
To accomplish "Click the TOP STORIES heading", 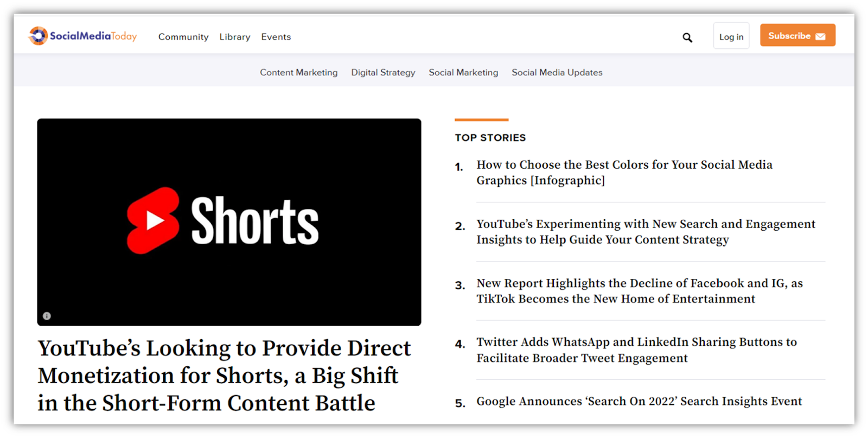I will (490, 138).
